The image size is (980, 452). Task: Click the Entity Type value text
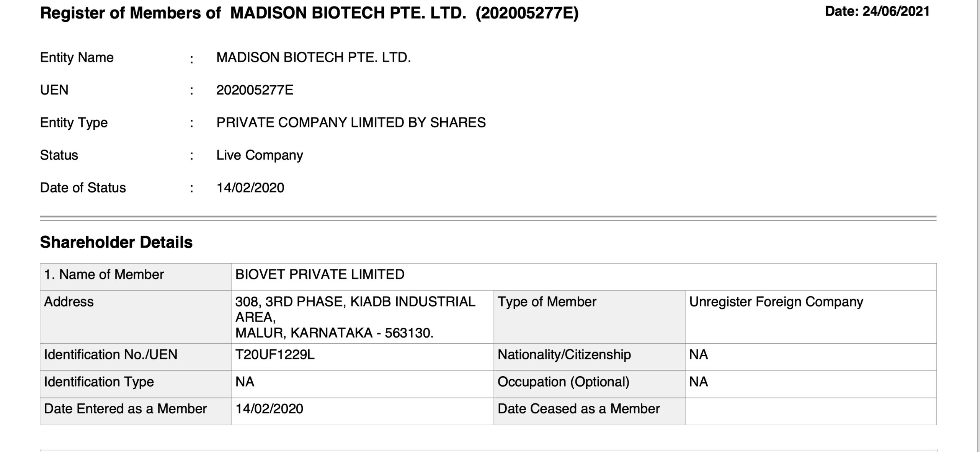pyautogui.click(x=351, y=122)
